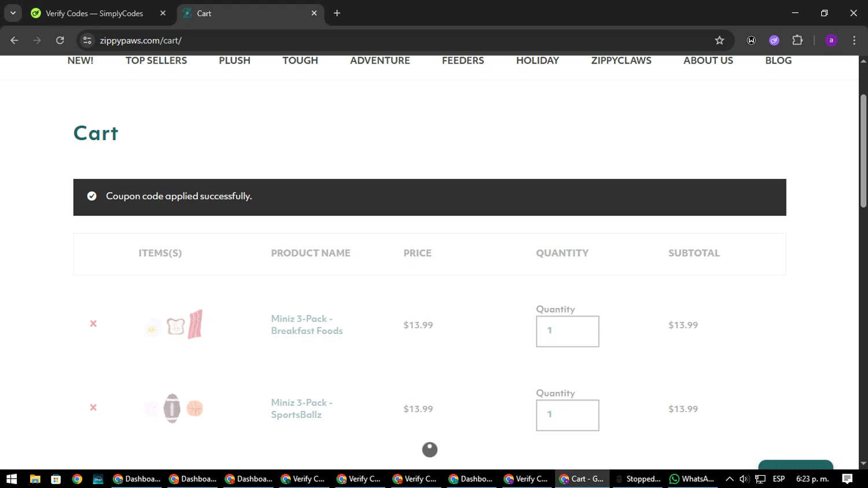
Task: Open Microsoft Store from taskbar
Action: click(x=56, y=479)
